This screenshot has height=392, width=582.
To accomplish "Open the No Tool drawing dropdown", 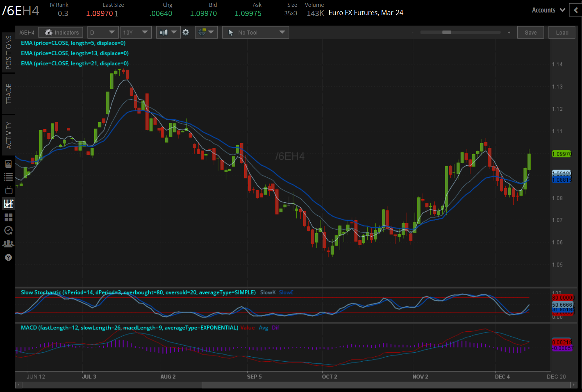I will [x=255, y=32].
